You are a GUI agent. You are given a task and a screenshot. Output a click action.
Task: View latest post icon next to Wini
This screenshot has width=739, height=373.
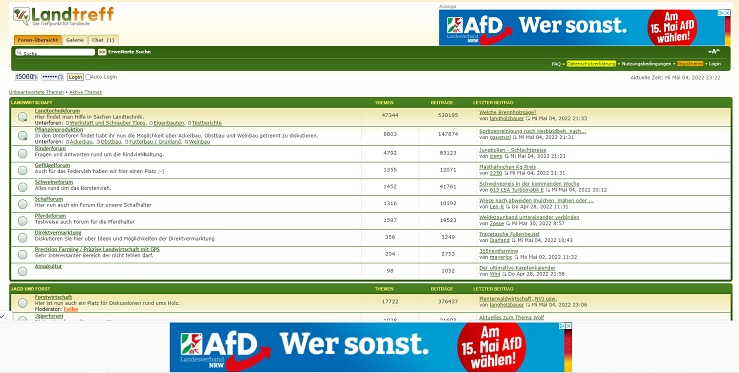(x=504, y=274)
